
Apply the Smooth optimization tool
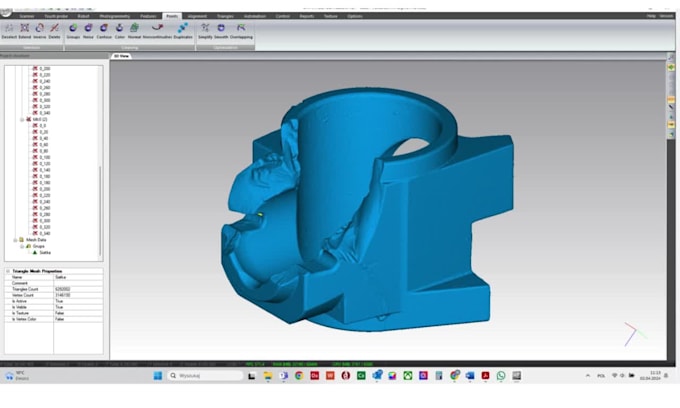[x=221, y=28]
